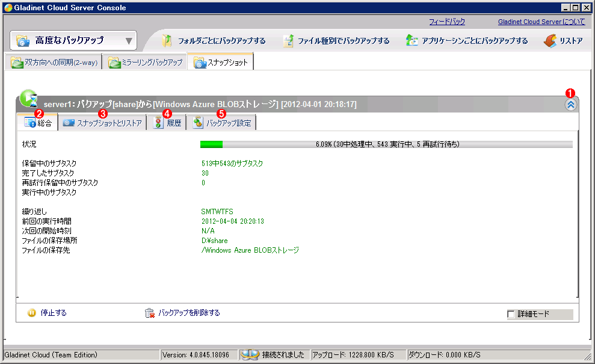Click the 完了したサブタスク label
Screen dimensions: 595x364
pos(48,173)
